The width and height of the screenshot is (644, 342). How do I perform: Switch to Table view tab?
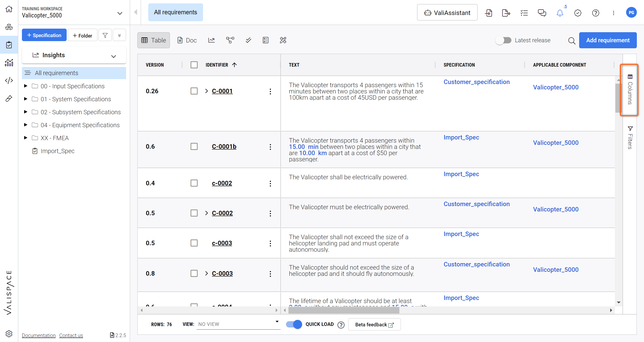[x=153, y=40]
